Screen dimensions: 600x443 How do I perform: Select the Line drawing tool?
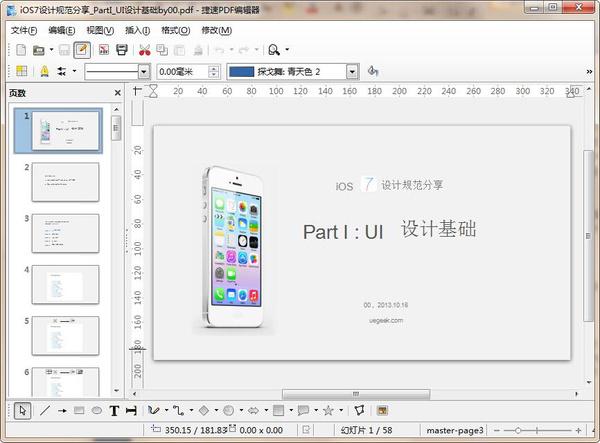coord(45,411)
